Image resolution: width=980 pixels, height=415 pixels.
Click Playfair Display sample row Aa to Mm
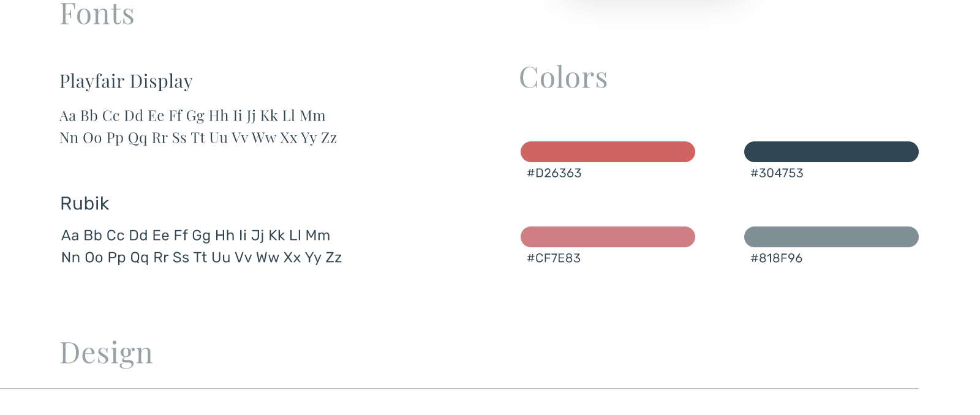pos(192,116)
